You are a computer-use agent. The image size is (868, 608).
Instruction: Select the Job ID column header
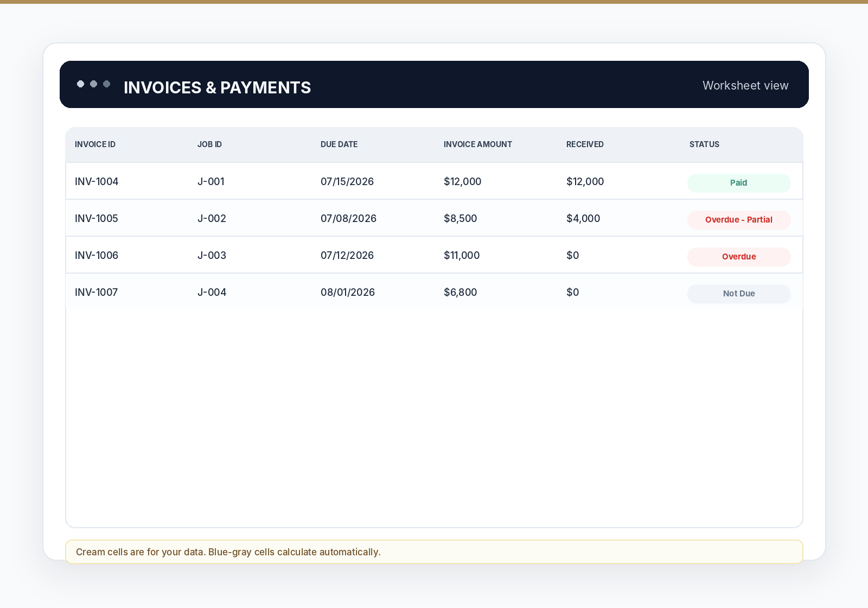point(209,144)
